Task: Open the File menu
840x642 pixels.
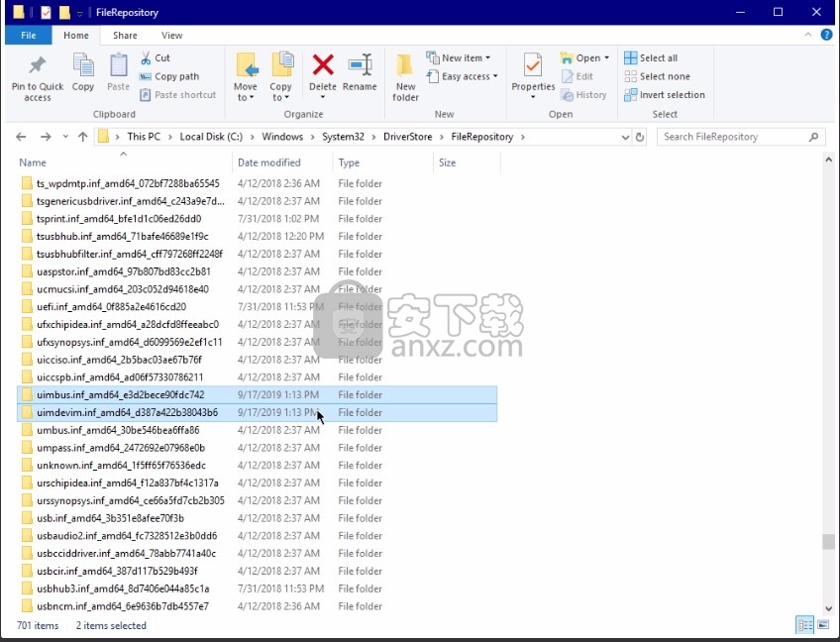Action: tap(29, 36)
